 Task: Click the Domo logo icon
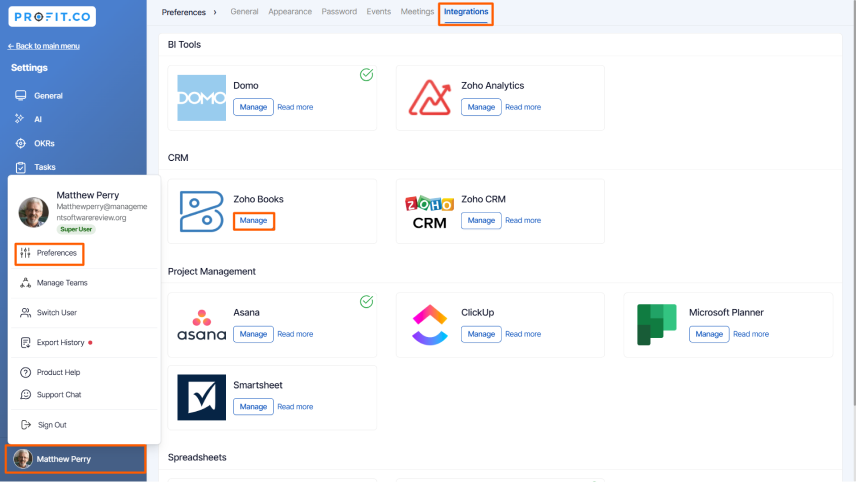201,98
